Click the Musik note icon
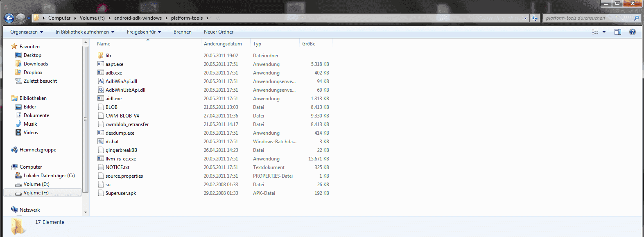Screen dimensions: 644x237 (18, 124)
